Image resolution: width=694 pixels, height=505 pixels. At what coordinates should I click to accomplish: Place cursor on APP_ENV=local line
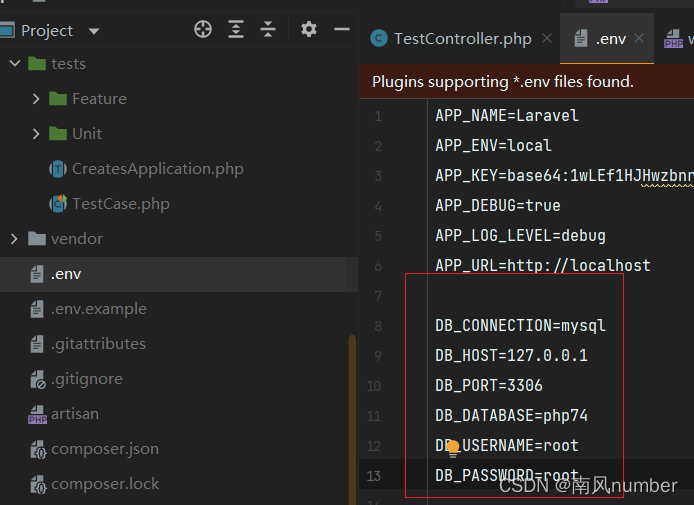(x=494, y=146)
